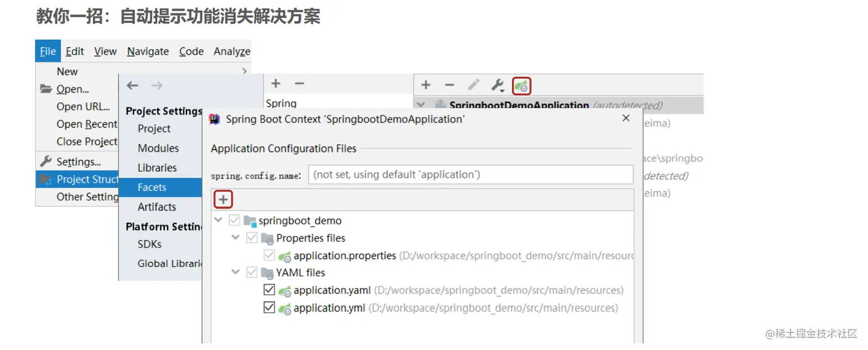Add configuration file with plus button
Screen dimensions: 868x350
coord(223,200)
